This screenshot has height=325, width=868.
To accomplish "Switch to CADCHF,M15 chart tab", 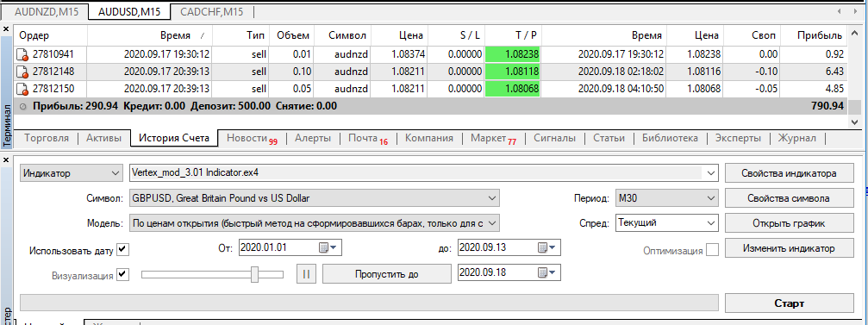I will [210, 11].
